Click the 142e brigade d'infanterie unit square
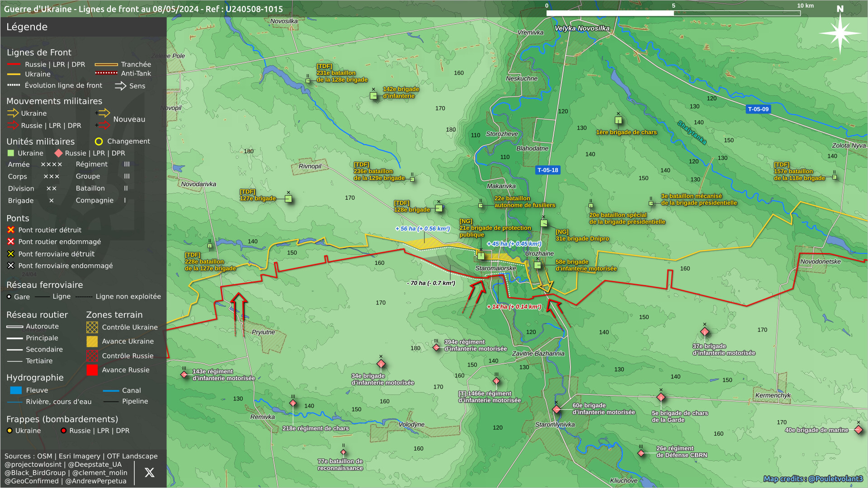 (373, 96)
